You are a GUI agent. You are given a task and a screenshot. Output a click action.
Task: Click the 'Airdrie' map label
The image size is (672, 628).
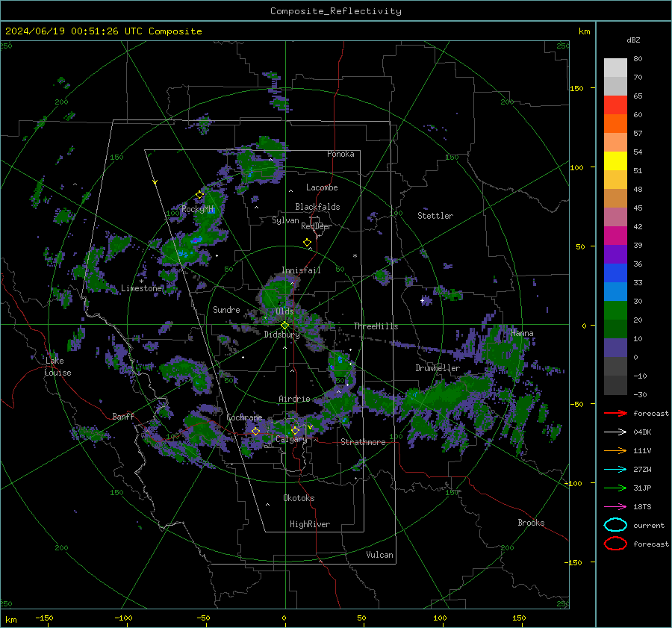pos(294,399)
